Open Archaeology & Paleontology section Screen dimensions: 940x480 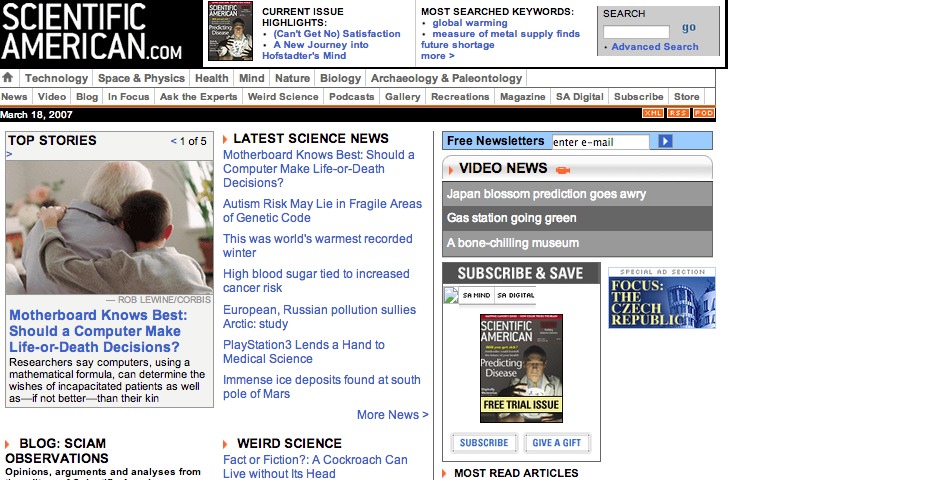coord(447,78)
